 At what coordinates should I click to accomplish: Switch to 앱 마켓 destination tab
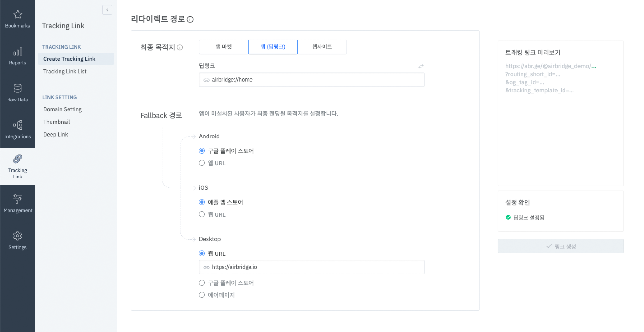[x=224, y=47]
